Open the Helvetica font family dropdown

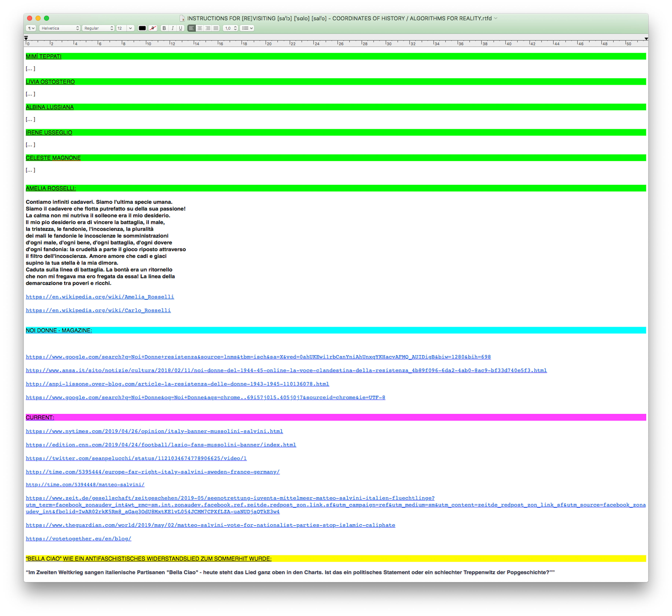(60, 28)
